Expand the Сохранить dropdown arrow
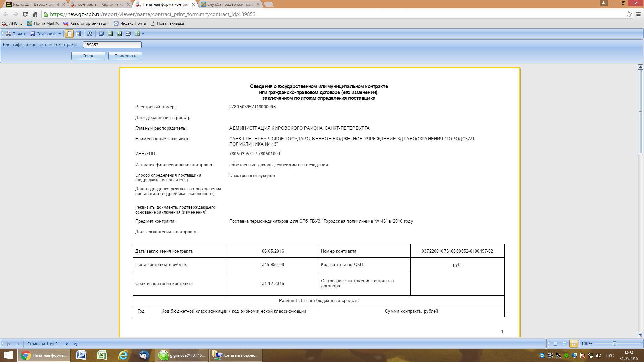 coord(60,34)
